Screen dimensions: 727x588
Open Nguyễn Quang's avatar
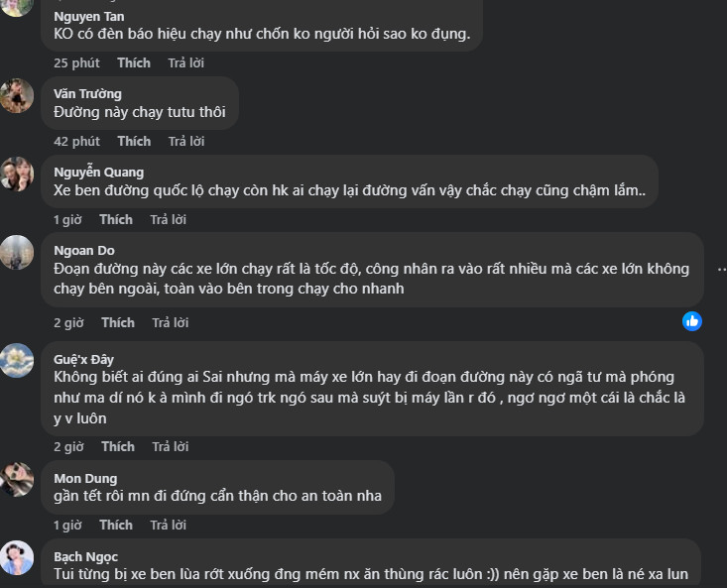click(x=17, y=175)
